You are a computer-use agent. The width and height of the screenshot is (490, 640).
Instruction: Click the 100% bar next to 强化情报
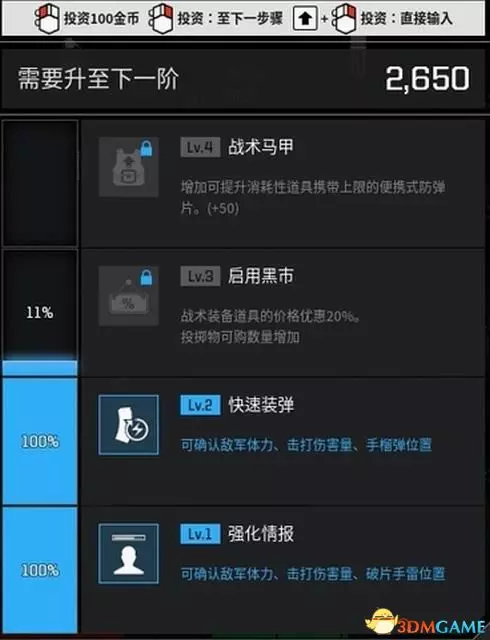40,570
